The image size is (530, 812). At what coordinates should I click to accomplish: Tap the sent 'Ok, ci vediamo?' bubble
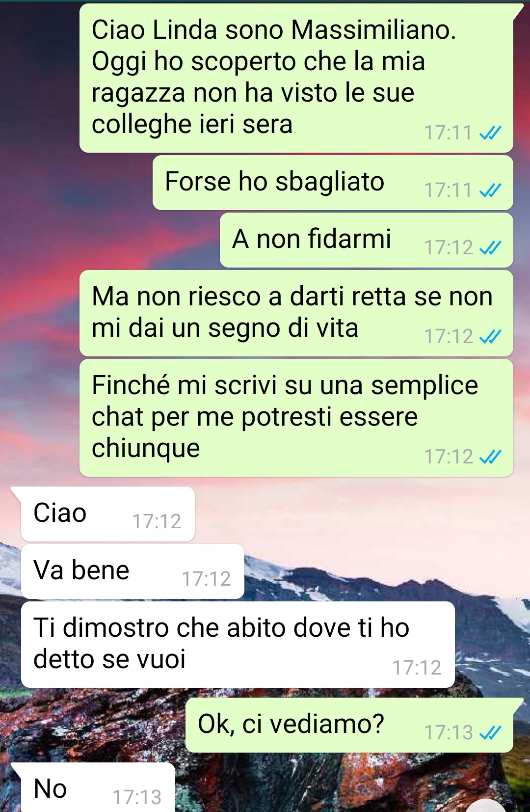click(349, 725)
